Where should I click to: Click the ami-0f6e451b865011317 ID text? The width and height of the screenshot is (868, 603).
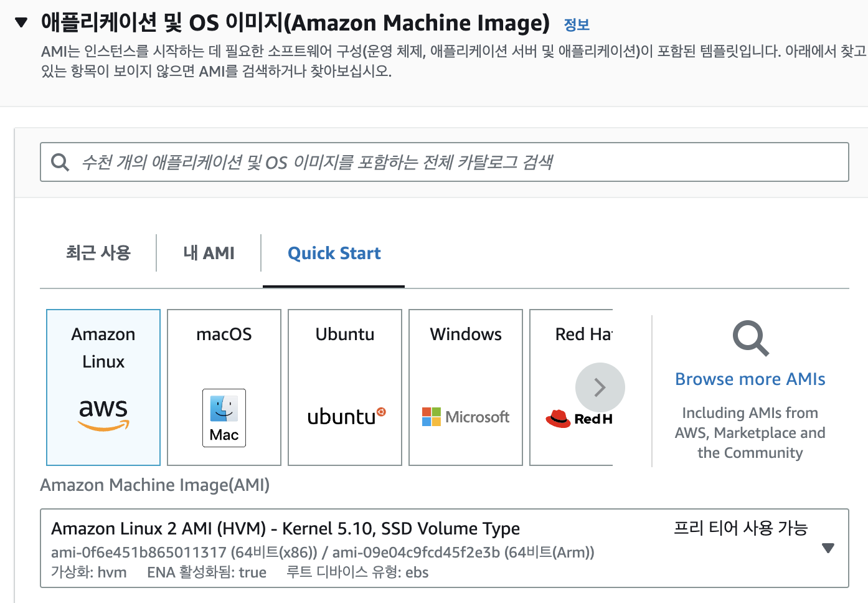[139, 553]
